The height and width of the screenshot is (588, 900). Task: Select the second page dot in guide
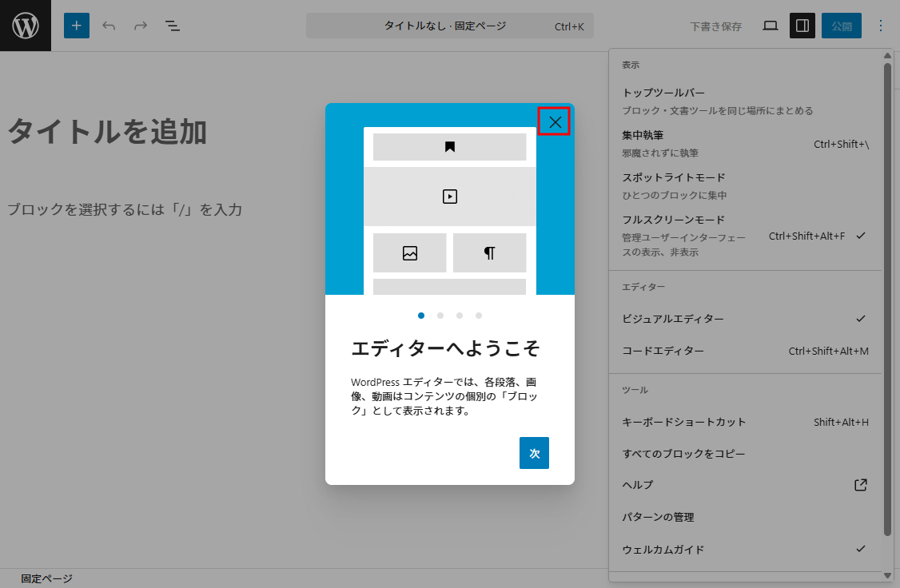(440, 316)
